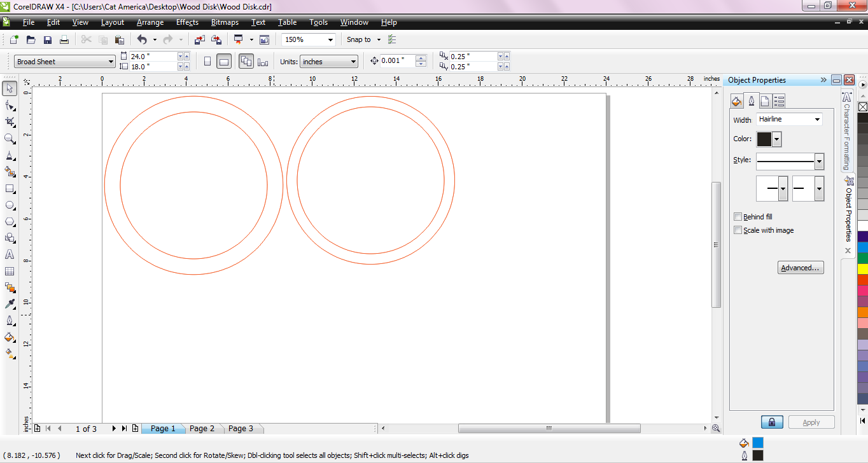
Task: Select the Text tool
Action: (9, 254)
